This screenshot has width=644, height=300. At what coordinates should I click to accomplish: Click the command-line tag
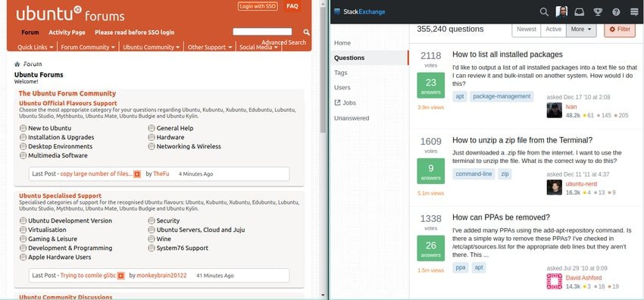coord(474,174)
